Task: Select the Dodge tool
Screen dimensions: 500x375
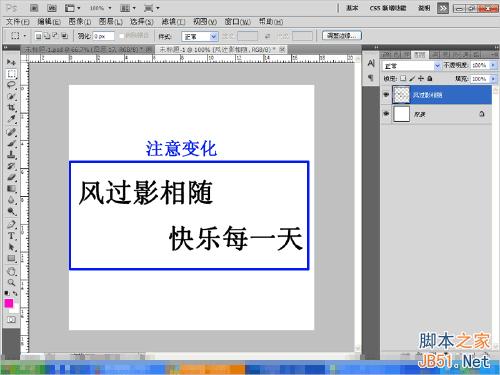Action: (11, 211)
